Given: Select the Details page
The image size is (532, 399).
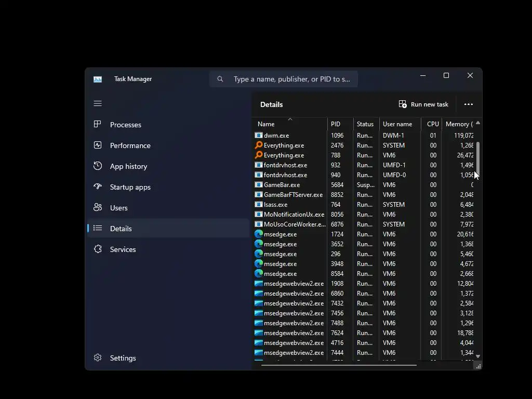Looking at the screenshot, I should click(x=168, y=229).
